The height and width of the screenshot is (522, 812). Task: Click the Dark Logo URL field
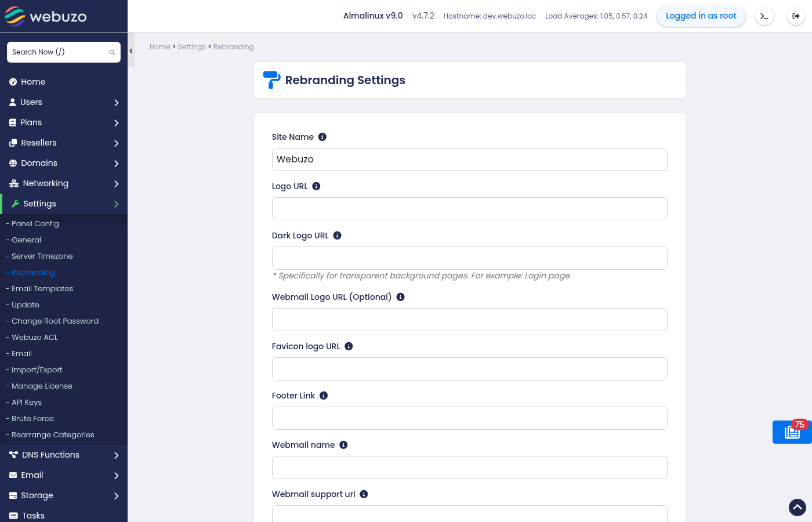coord(470,258)
